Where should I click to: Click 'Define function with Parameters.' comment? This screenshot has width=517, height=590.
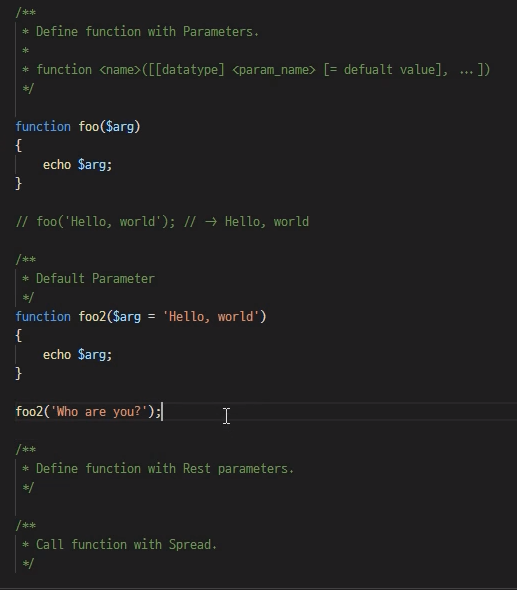147,32
